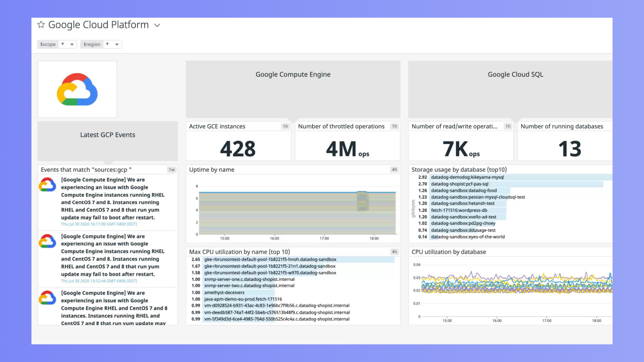Click the 1h badge on Active GCE instances
Viewport: 644px width, 362px height.
[x=285, y=126]
